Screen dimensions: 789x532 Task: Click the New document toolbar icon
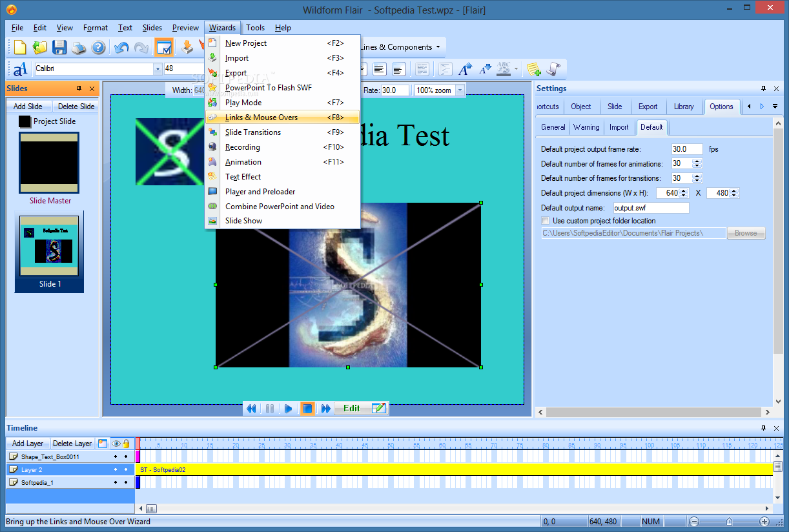pos(21,47)
